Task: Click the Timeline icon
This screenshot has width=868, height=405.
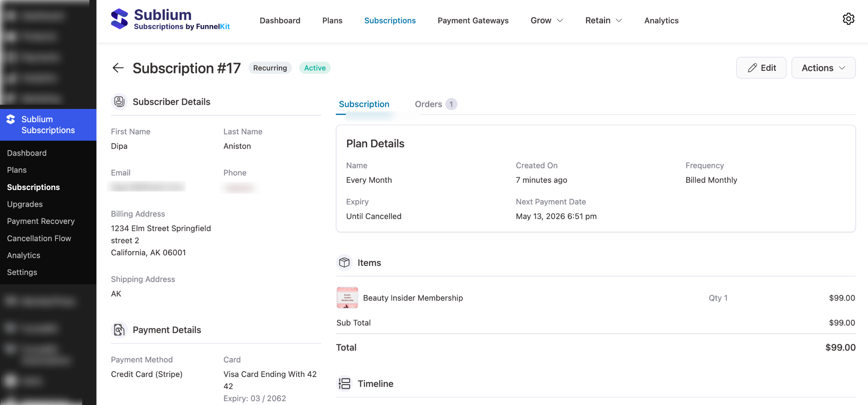Action: pos(345,383)
